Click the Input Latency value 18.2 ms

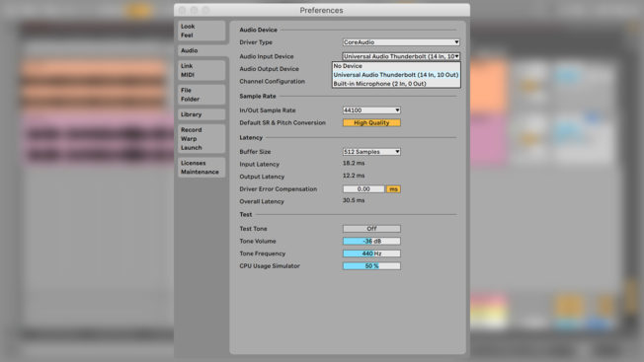[x=354, y=163]
